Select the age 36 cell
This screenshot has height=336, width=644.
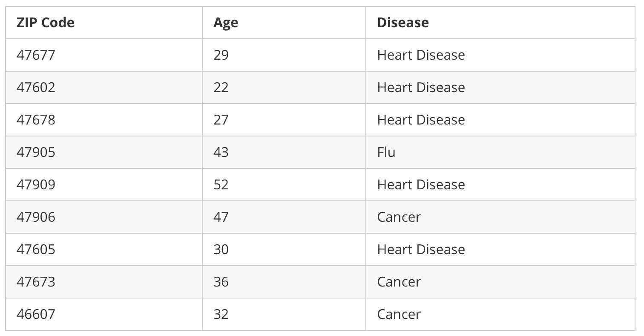click(221, 282)
